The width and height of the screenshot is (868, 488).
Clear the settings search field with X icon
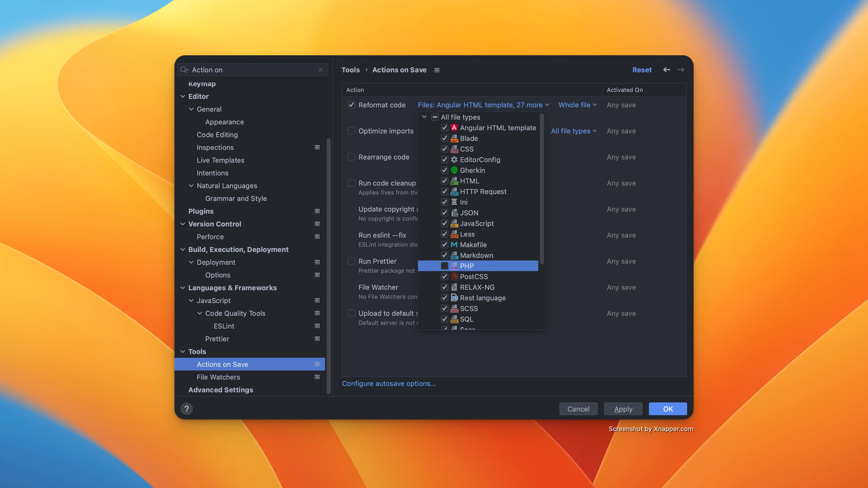click(320, 70)
